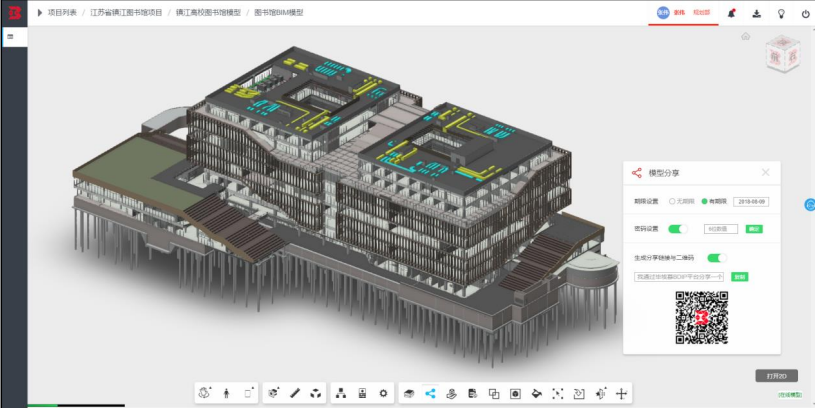Viewport: 815px width, 408px height.
Task: Click the export arrow box tool
Action: click(x=579, y=393)
